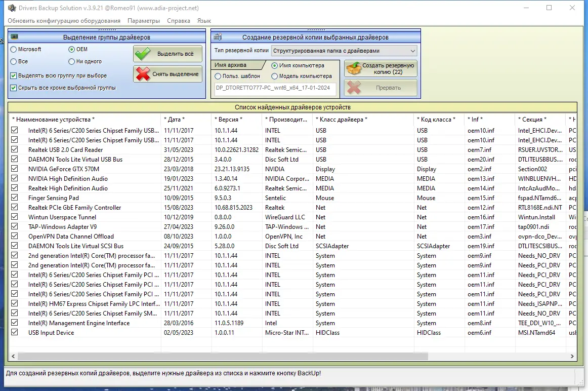This screenshot has height=391, width=588.
Task: Uncheck the NVIDIA GeForce GTX 570M checkbox
Action: point(15,169)
